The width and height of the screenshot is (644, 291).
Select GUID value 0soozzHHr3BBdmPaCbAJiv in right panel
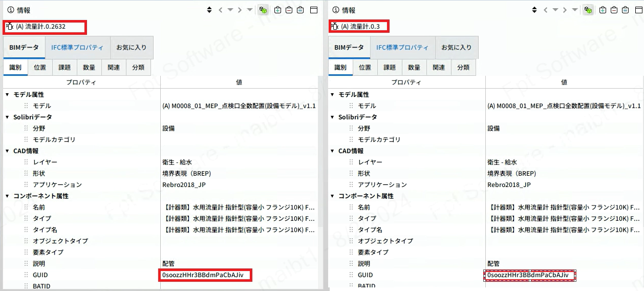point(528,275)
